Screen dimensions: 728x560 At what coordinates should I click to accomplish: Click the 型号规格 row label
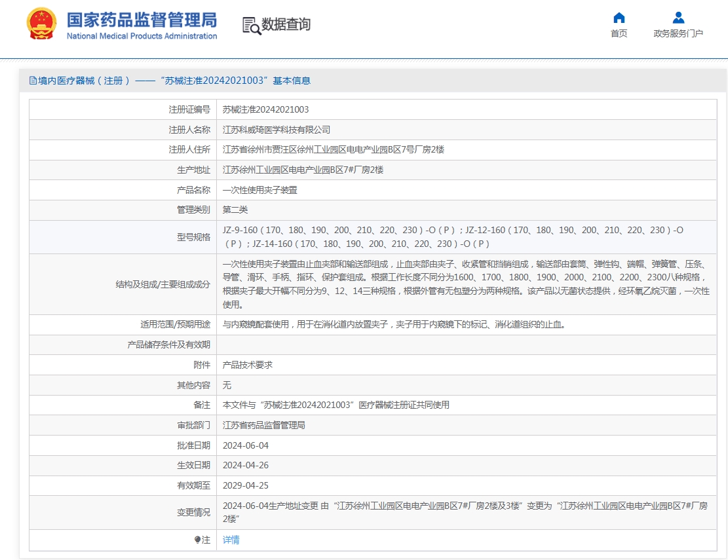coord(193,237)
